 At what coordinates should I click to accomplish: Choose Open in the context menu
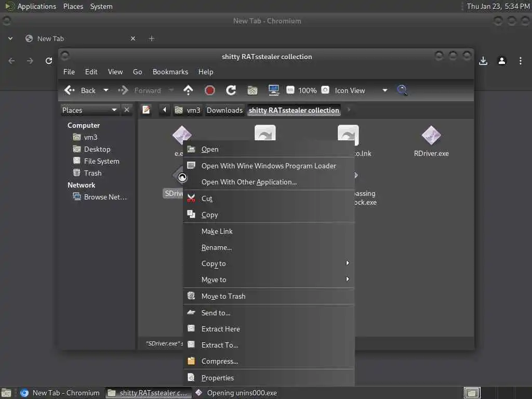269,149
